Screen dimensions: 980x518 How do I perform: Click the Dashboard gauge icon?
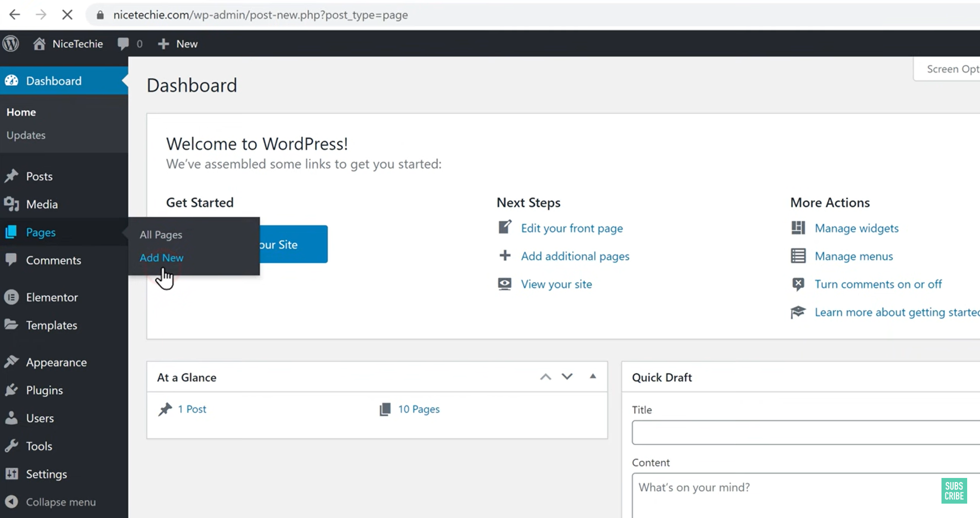[x=12, y=81]
